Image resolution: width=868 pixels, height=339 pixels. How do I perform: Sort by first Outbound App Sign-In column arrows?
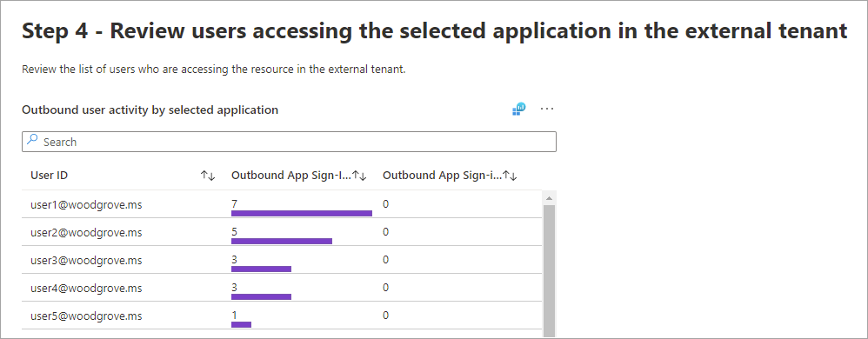[x=360, y=176]
